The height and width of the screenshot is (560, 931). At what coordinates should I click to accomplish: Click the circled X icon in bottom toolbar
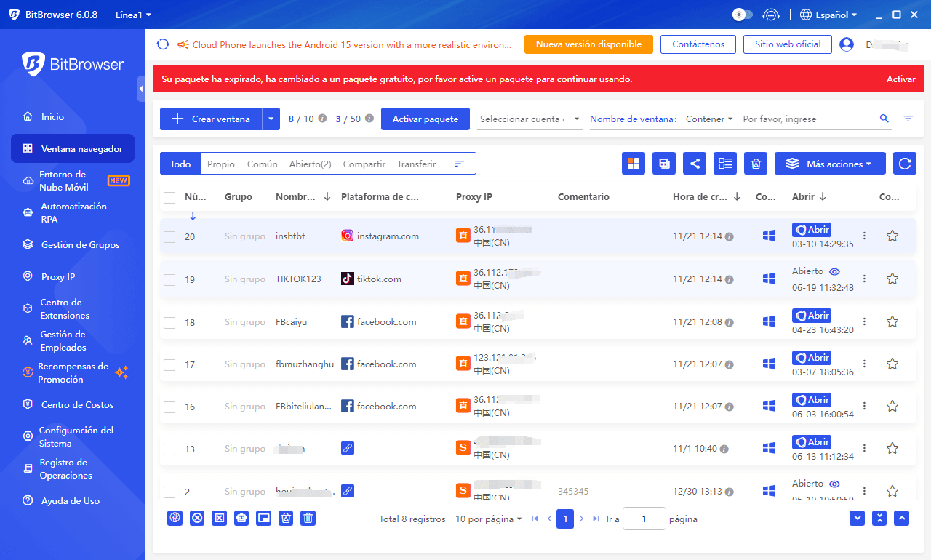[197, 518]
